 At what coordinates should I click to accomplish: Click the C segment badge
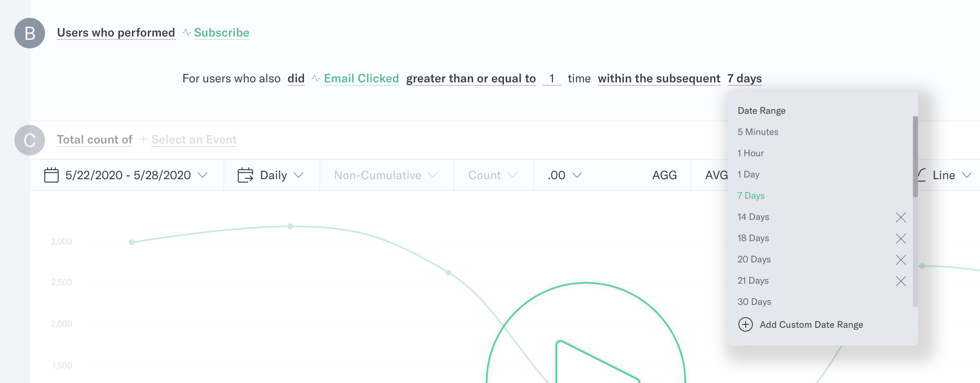(30, 140)
